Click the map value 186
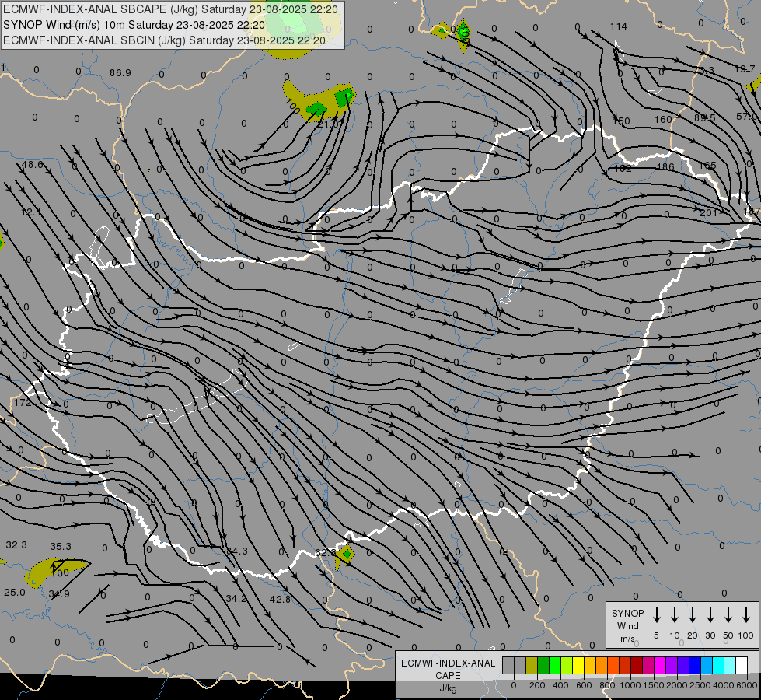This screenshot has height=700, width=761. 665,166
